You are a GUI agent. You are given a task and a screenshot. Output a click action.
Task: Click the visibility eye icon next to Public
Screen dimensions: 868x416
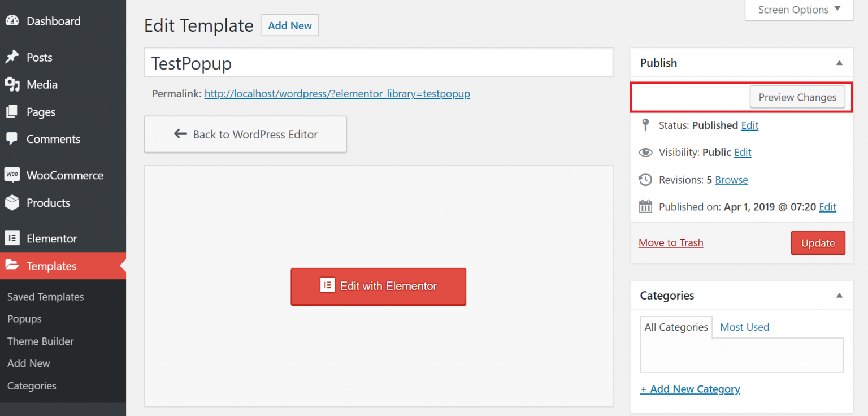point(645,152)
